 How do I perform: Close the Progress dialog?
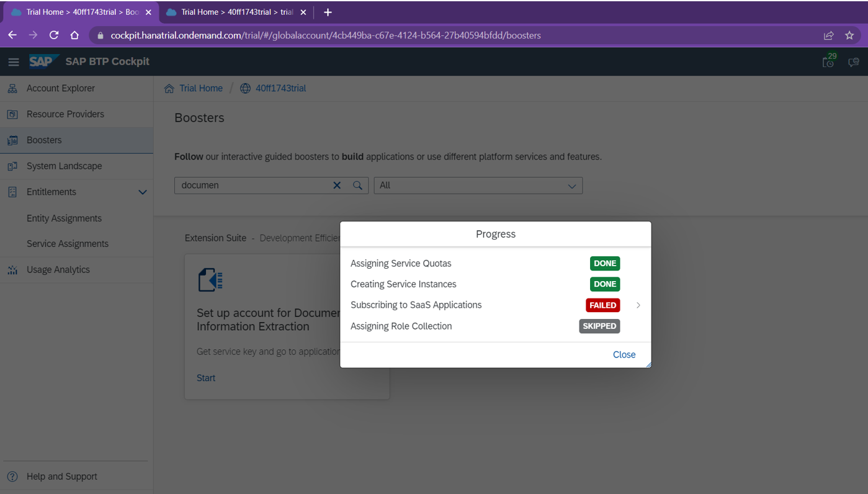pos(624,354)
